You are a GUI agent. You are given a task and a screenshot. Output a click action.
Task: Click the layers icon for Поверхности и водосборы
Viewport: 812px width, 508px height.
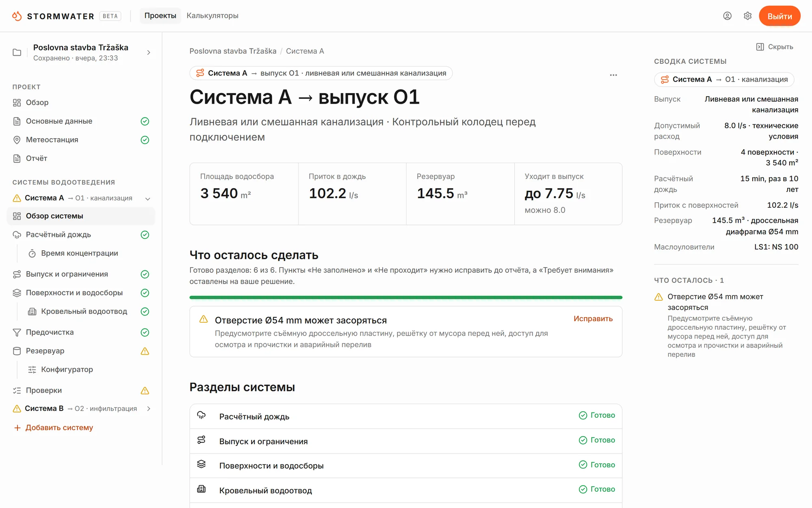coord(17,293)
